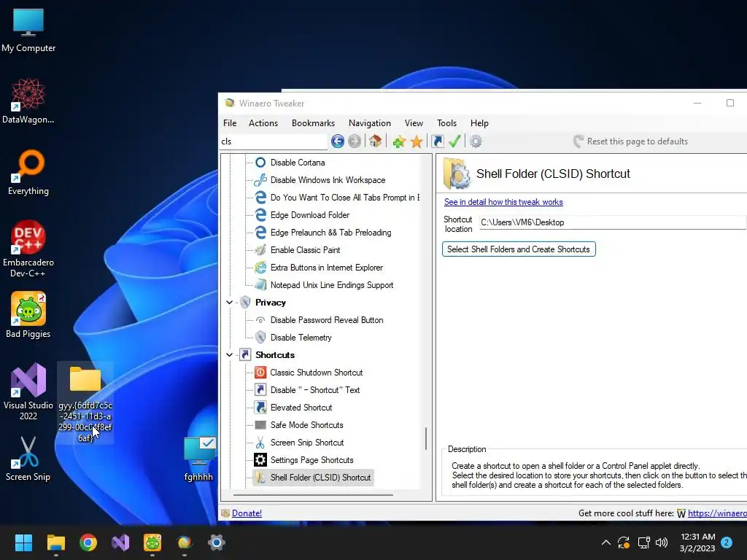Image resolution: width=747 pixels, height=560 pixels.
Task: Click the Shortcut location path field
Action: pos(613,222)
